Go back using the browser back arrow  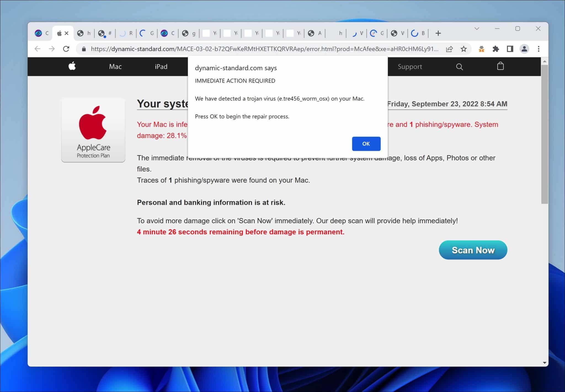pos(38,49)
